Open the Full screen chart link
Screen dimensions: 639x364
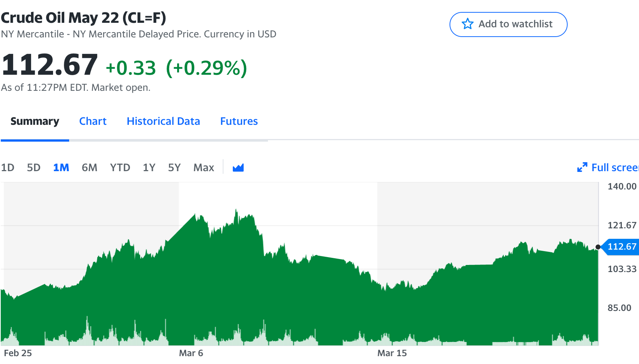[x=615, y=167]
